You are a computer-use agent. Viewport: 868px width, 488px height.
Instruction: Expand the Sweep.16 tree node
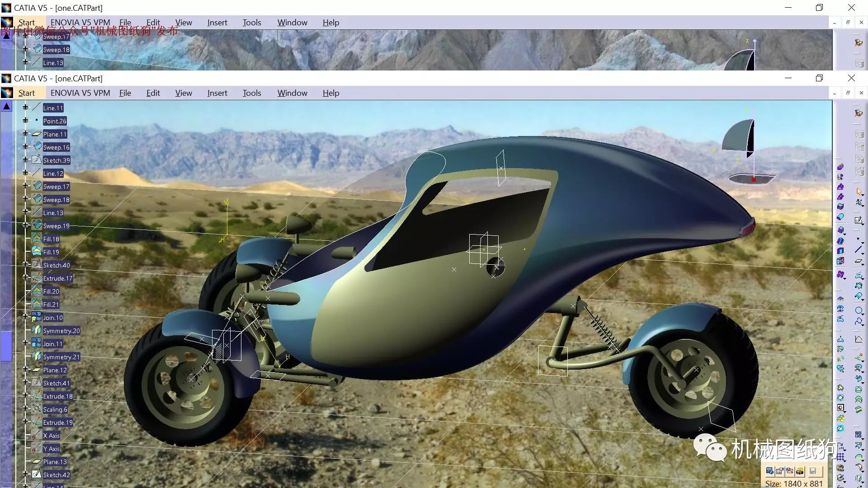(25, 147)
